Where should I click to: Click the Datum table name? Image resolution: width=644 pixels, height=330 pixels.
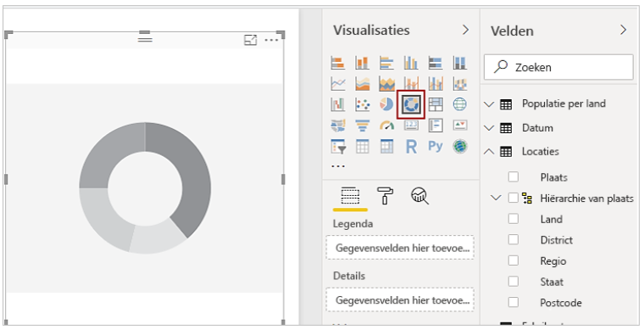click(x=537, y=128)
